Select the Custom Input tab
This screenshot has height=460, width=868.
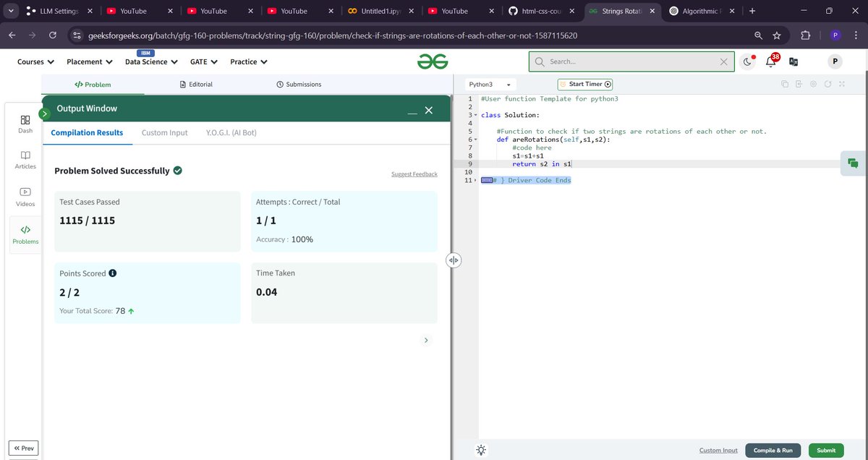[x=164, y=133]
